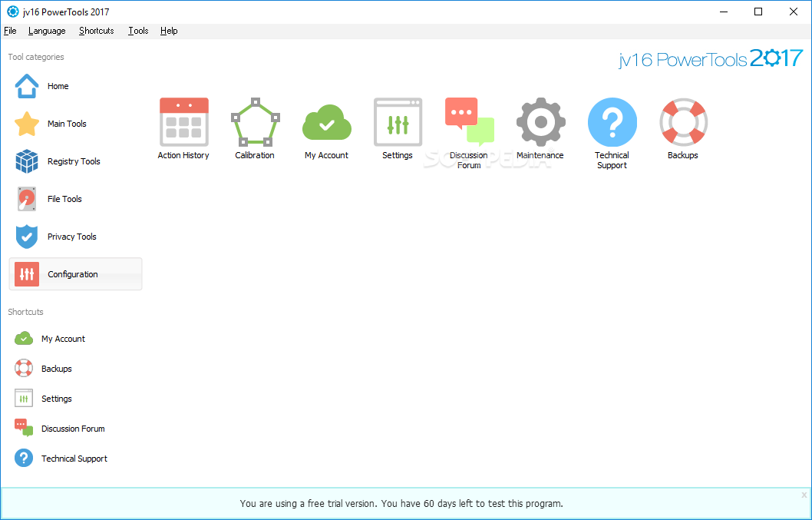Click the File Tools hard drive icon

point(27,199)
